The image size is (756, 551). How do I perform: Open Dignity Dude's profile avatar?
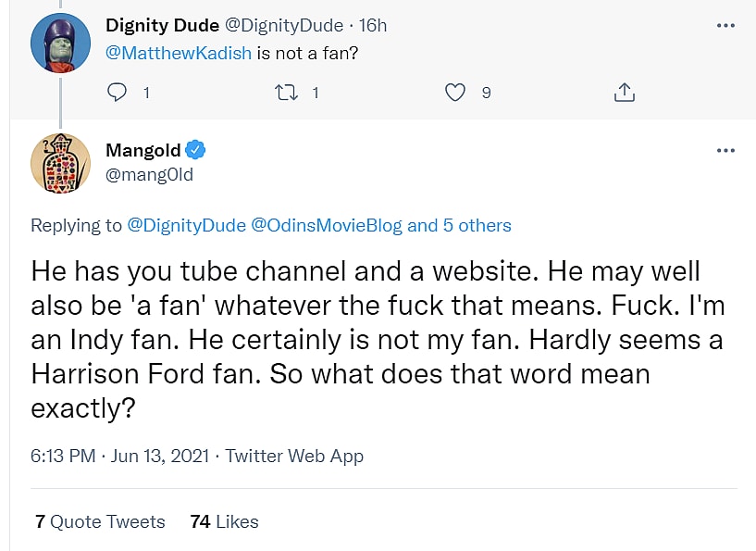60,43
